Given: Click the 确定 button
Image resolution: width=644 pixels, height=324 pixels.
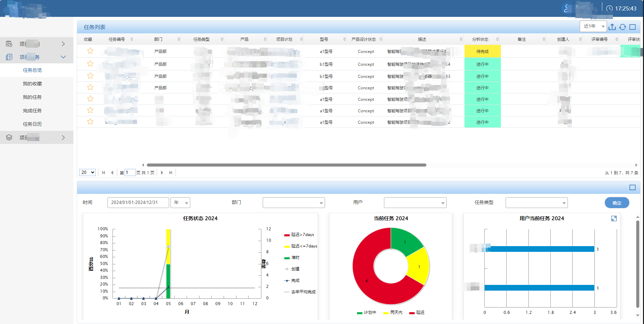Looking at the screenshot, I should 617,203.
